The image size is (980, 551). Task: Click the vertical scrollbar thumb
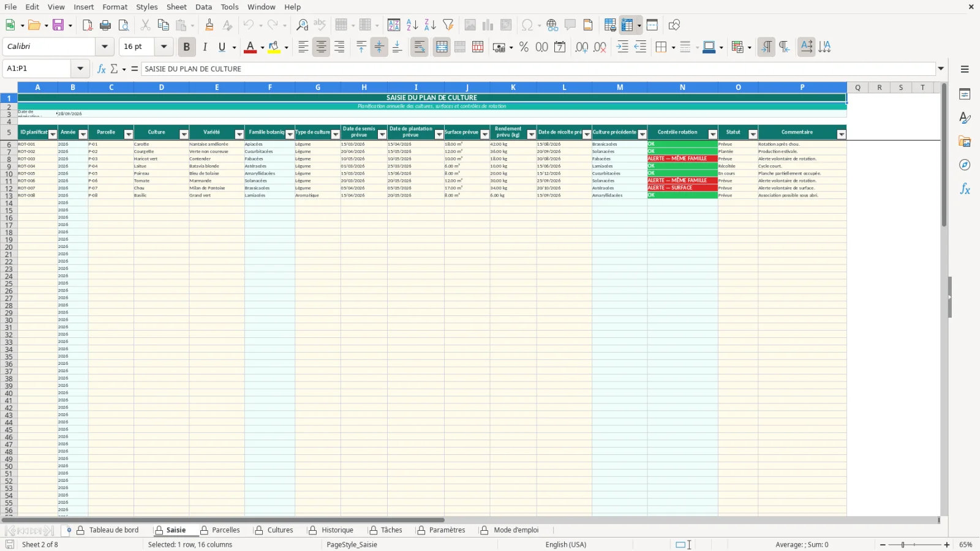(x=944, y=156)
